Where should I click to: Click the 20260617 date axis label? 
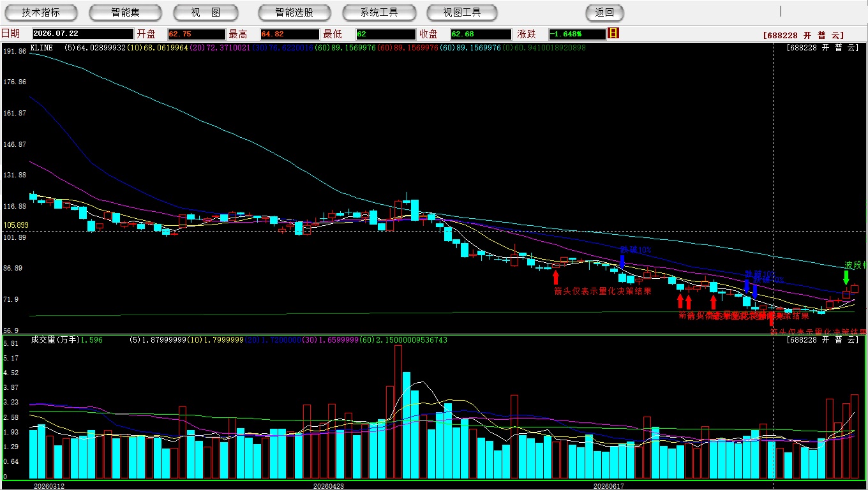tap(608, 486)
